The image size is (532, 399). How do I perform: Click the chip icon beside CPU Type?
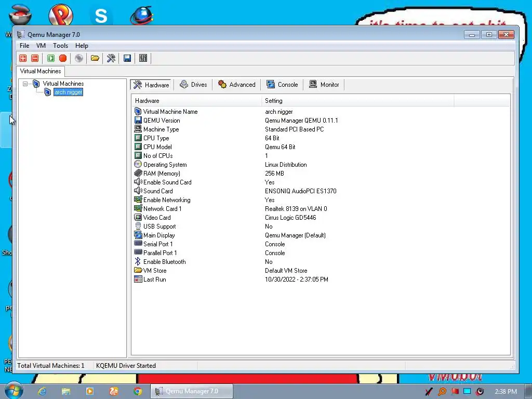pyautogui.click(x=138, y=138)
